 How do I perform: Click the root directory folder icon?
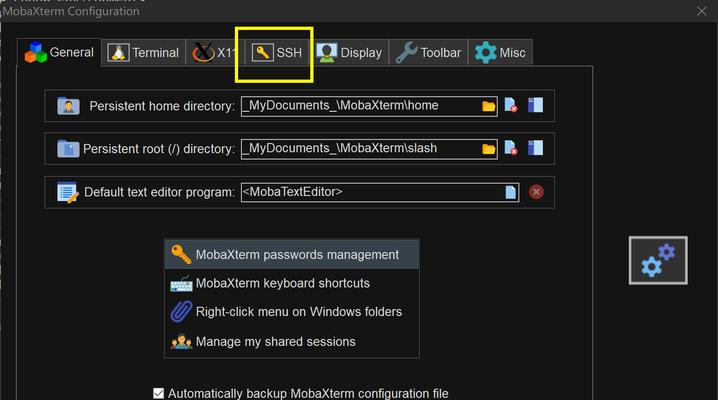tap(68, 149)
